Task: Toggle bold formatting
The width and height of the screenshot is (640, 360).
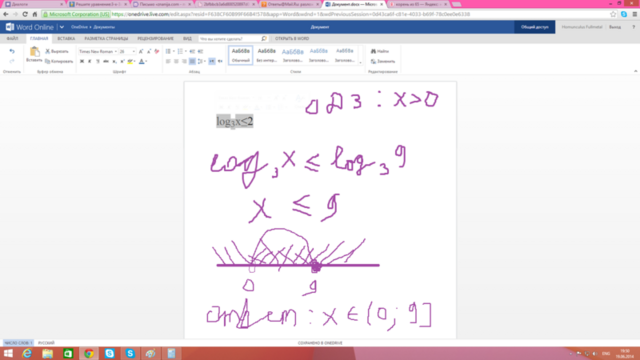Action: [82, 61]
